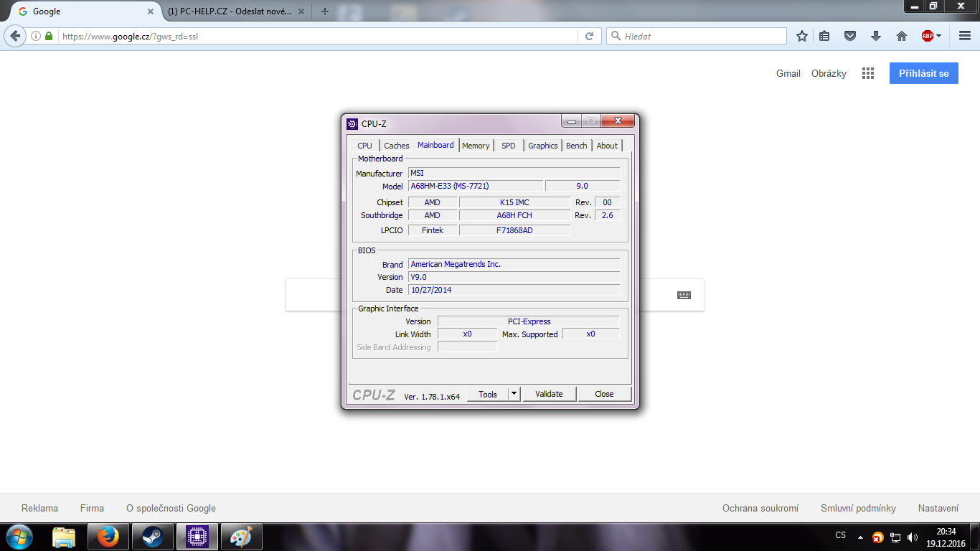The height and width of the screenshot is (551, 980).
Task: Click the southbridge value A68H FCH
Action: coord(514,215)
